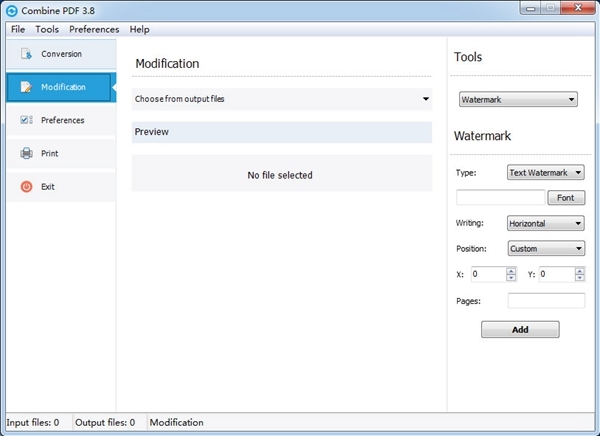Click Input files: 0 in status bar

pos(33,423)
